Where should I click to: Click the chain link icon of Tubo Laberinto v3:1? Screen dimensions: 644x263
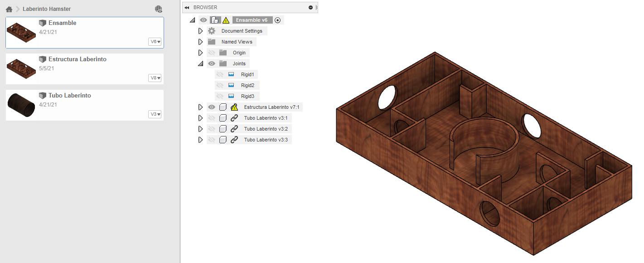pyautogui.click(x=234, y=118)
